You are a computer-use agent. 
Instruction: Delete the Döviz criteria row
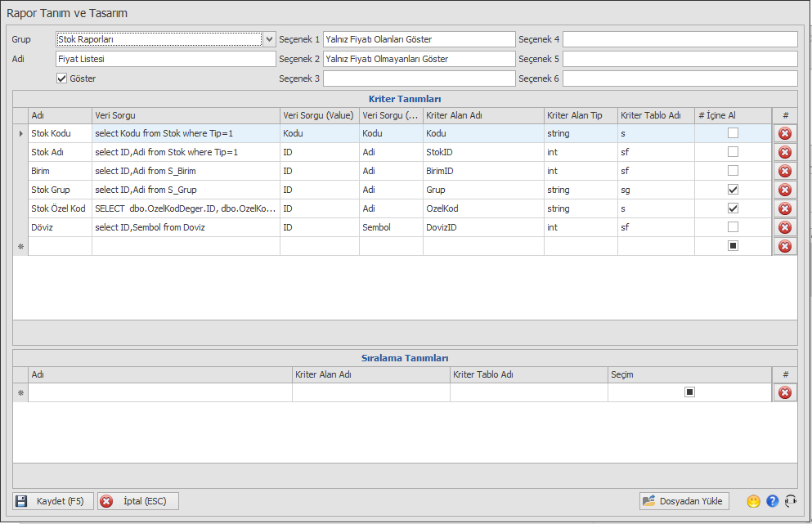[784, 227]
